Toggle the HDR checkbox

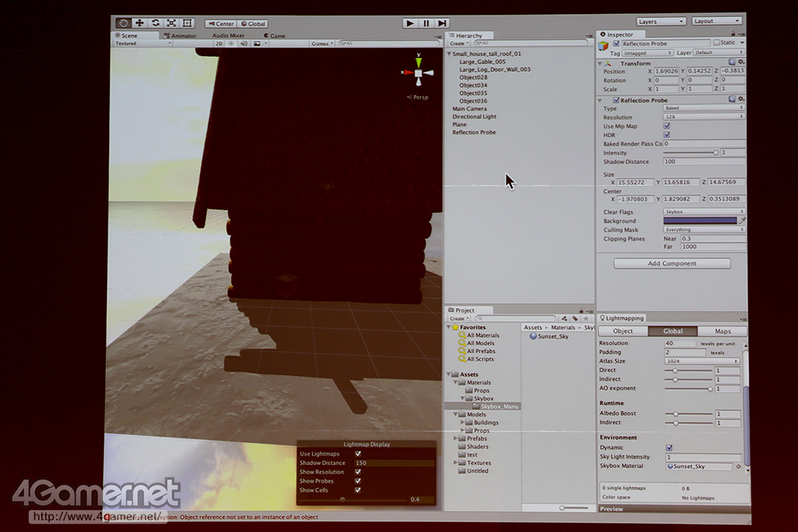coord(666,135)
